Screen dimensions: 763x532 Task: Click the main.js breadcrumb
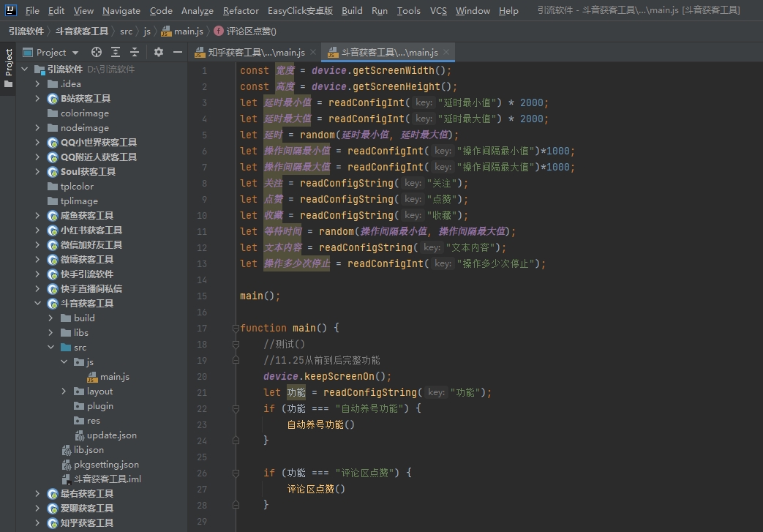(x=182, y=31)
